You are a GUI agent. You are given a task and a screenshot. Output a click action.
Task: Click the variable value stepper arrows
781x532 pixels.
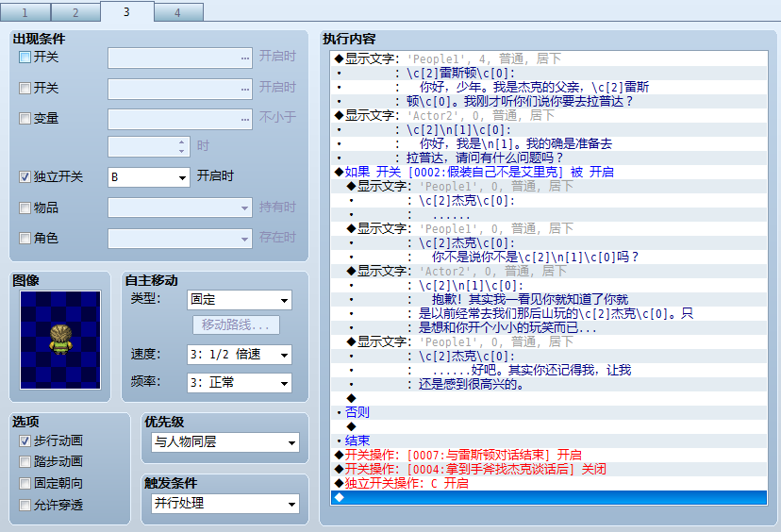click(x=182, y=147)
